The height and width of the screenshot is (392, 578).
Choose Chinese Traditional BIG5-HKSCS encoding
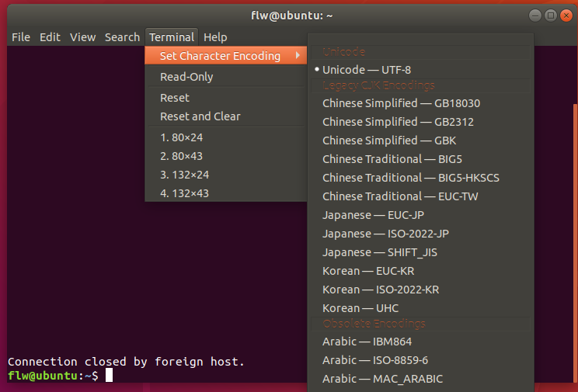tap(411, 178)
